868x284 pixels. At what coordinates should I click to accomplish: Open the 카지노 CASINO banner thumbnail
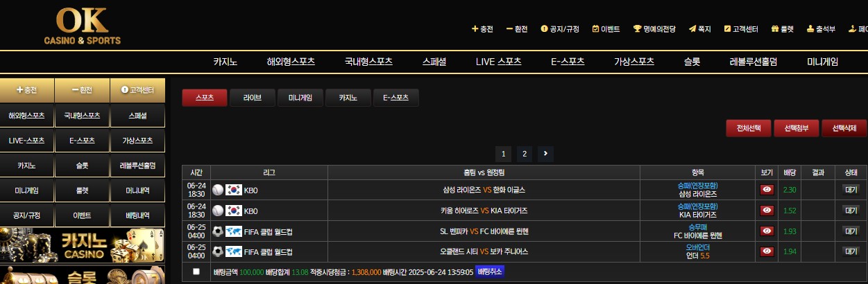coord(83,245)
